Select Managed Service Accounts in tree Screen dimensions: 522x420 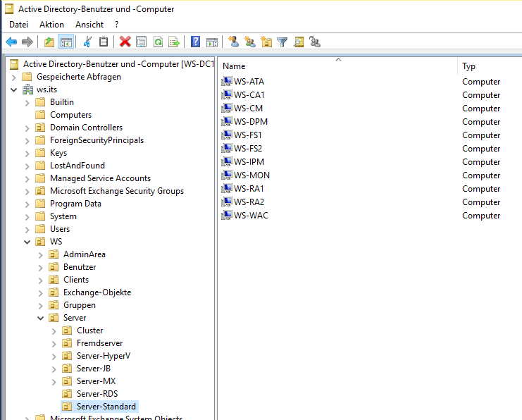pyautogui.click(x=100, y=178)
